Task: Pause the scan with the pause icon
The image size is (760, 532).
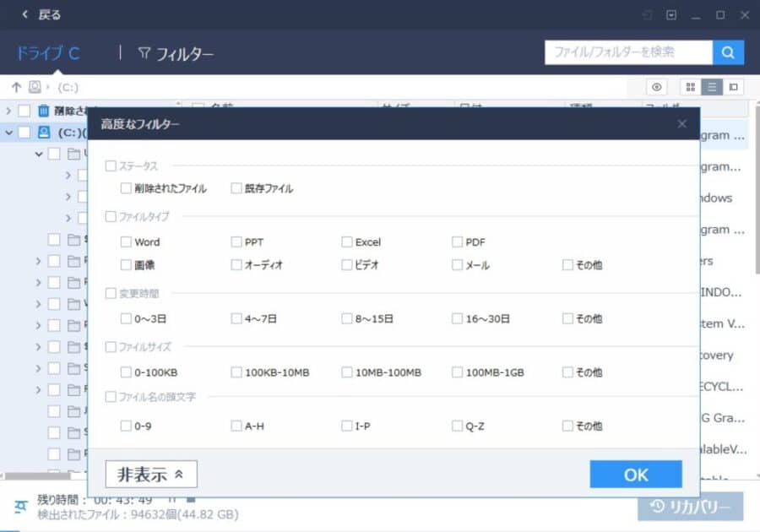Action: [172, 499]
